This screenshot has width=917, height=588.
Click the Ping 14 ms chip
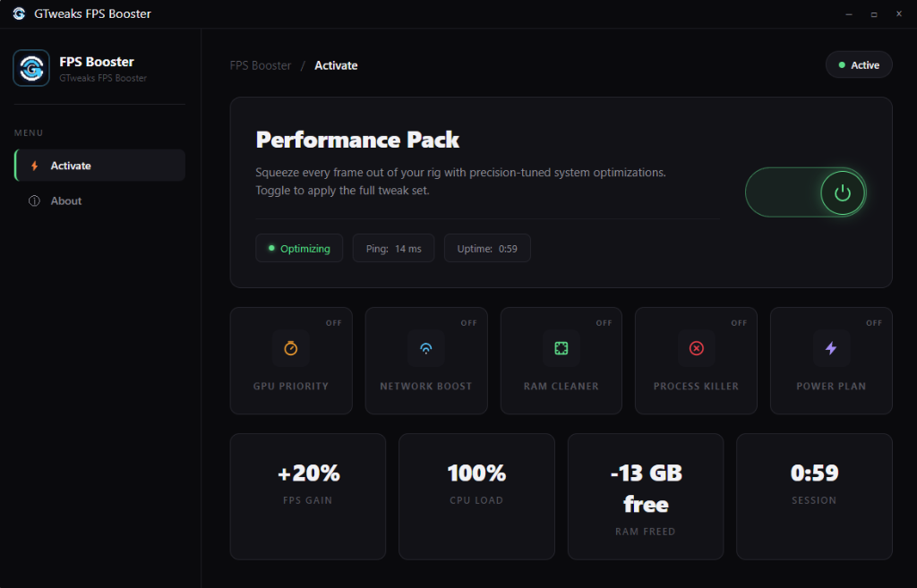tap(394, 249)
